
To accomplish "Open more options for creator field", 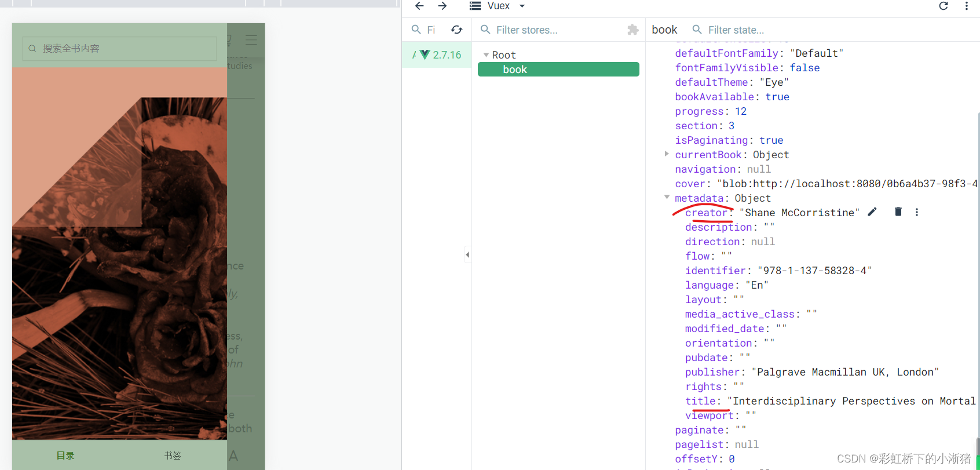I will (917, 212).
